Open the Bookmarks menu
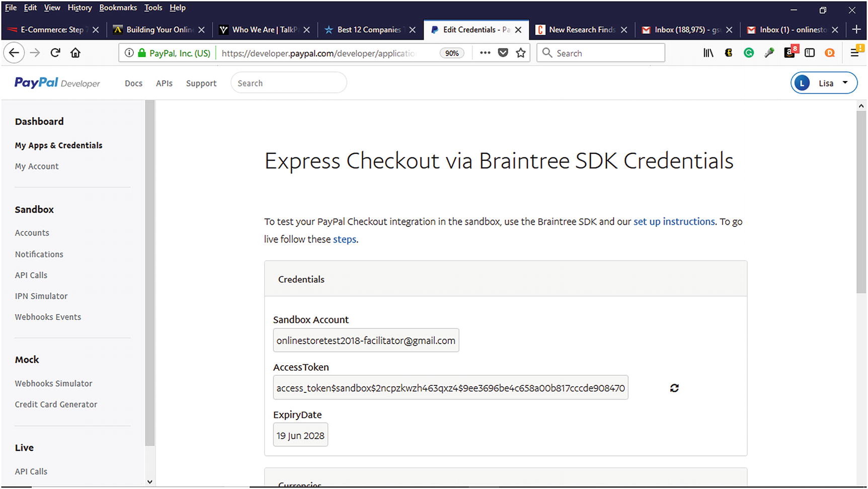Screen dimensions: 868x489 118,8
